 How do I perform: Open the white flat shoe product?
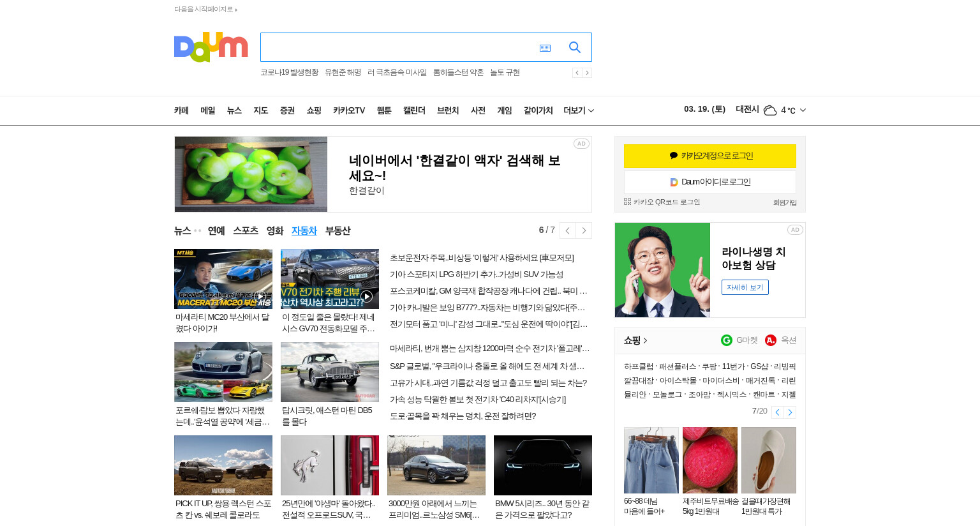[769, 460]
